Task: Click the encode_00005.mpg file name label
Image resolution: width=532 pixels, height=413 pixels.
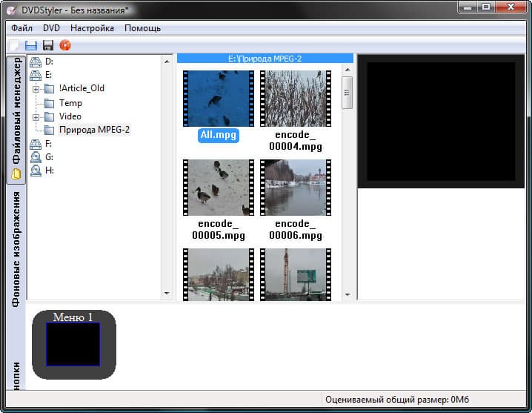Action: click(219, 230)
